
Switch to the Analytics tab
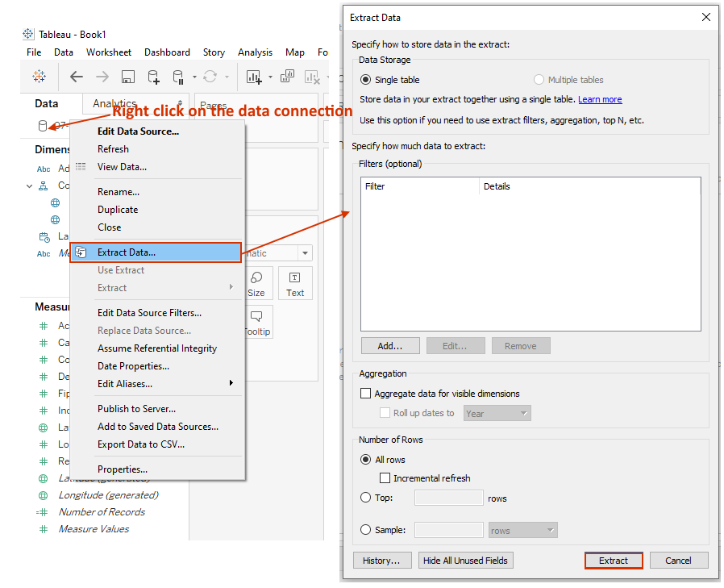[x=114, y=103]
